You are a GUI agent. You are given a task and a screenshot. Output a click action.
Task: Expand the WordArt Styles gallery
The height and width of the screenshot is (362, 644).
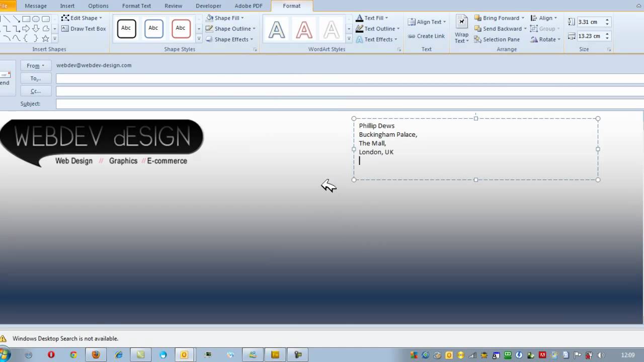point(349,39)
